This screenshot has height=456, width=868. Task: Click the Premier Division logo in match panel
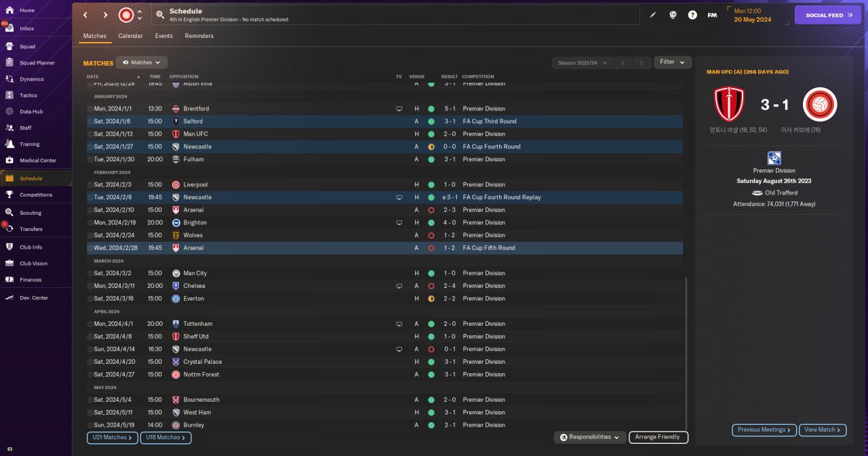[774, 159]
